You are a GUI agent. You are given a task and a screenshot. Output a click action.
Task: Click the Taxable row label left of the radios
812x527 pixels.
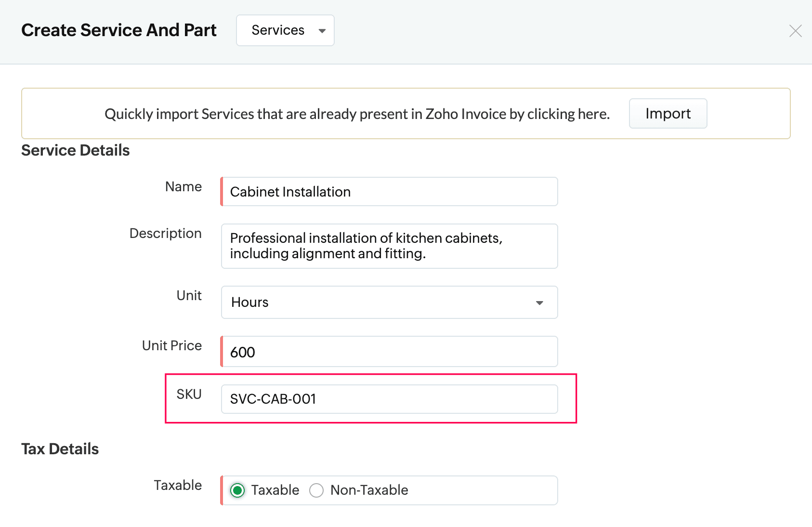coord(177,486)
